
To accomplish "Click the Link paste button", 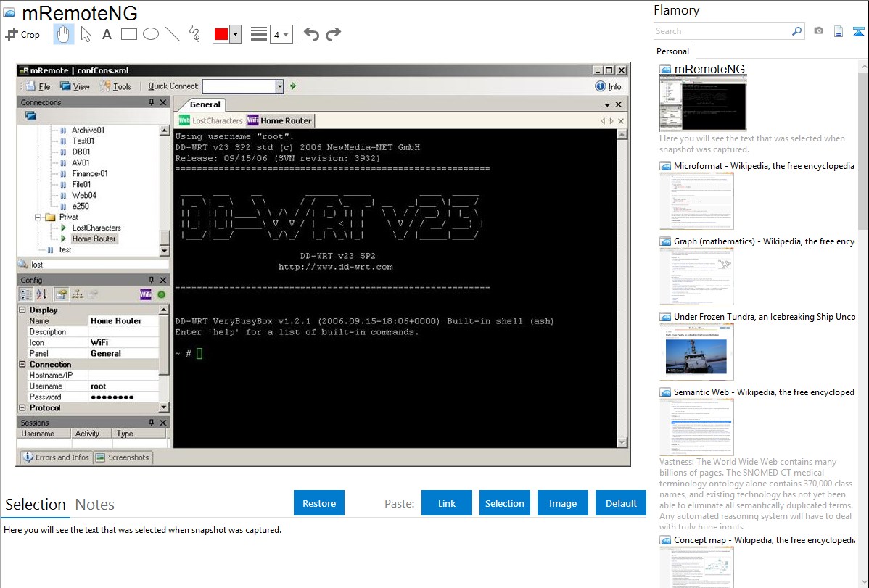I will (x=447, y=503).
